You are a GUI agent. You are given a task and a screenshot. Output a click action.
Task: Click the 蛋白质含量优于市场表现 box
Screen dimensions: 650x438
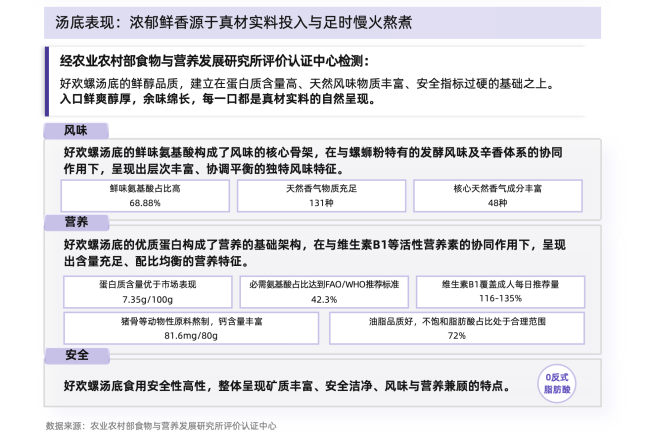(148, 292)
